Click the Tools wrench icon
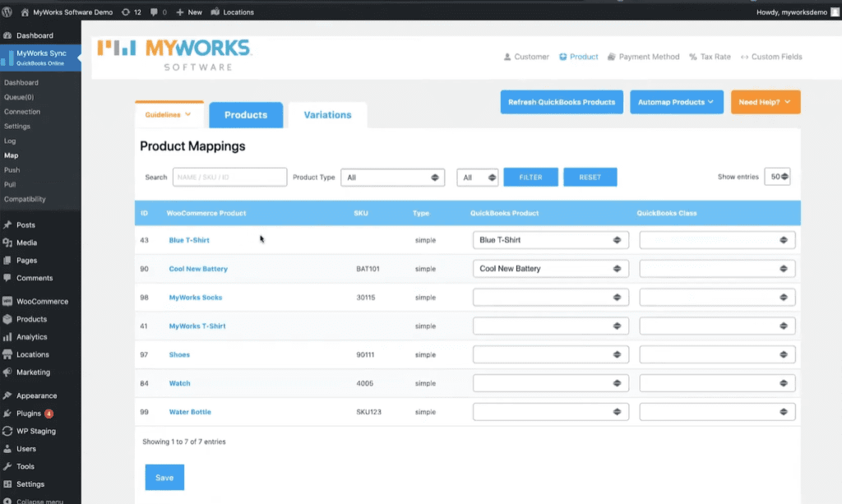The image size is (842, 504). point(7,466)
